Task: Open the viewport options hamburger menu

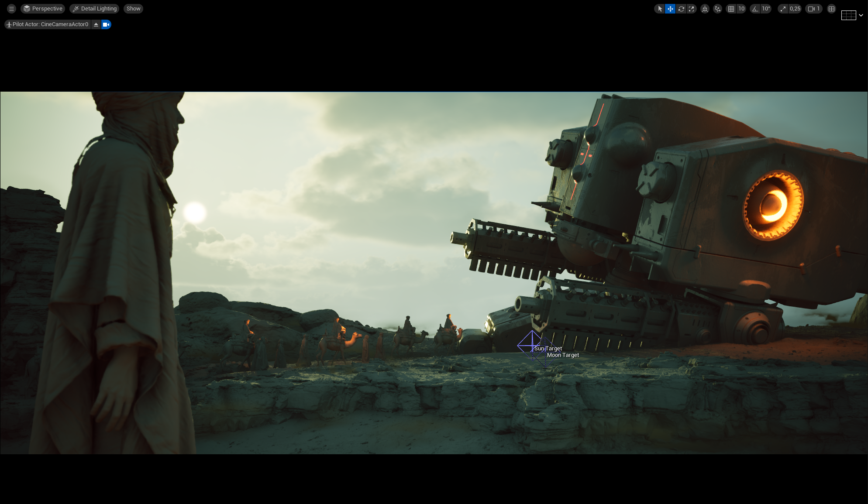Action: (x=11, y=9)
